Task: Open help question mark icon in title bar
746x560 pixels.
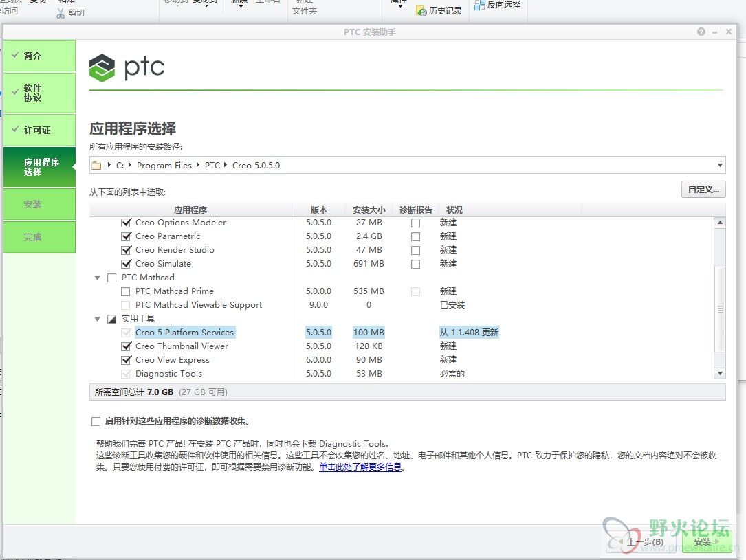Action: [701, 32]
